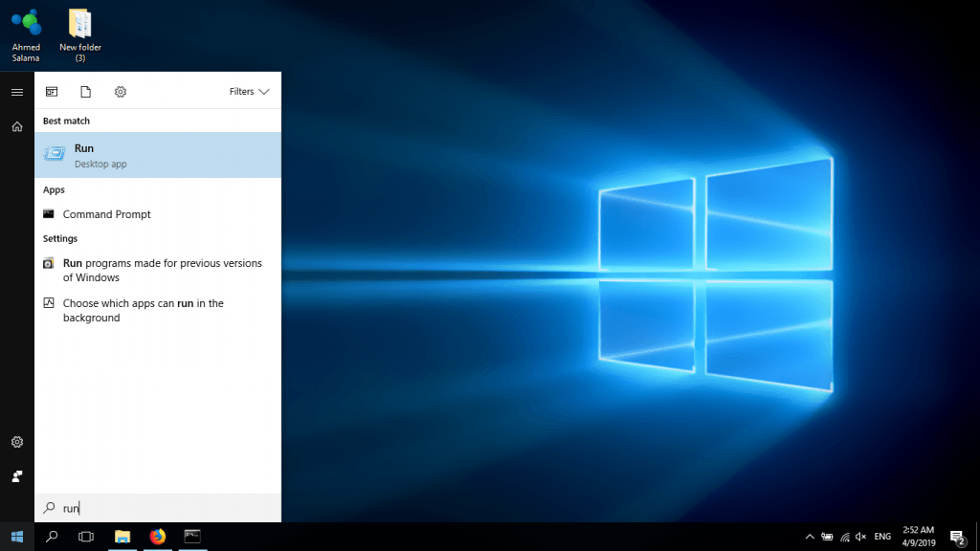Open the network Wi-Fi tray icon
Screen dimensions: 980x551
click(x=844, y=537)
